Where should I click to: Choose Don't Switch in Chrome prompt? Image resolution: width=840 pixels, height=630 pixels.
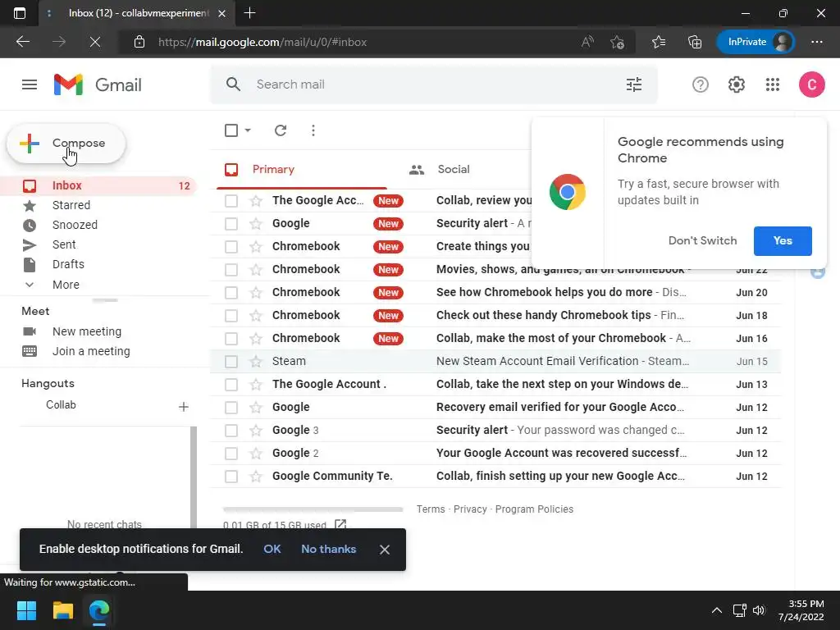click(702, 240)
